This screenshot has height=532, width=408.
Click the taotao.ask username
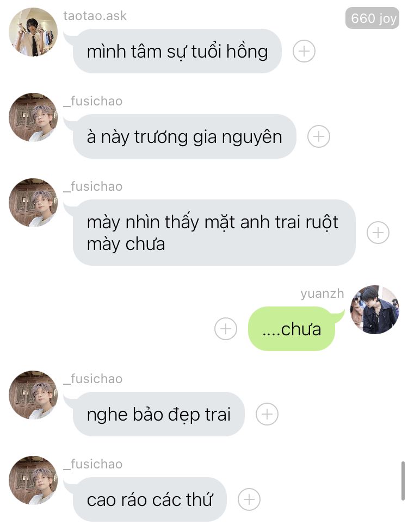(95, 16)
